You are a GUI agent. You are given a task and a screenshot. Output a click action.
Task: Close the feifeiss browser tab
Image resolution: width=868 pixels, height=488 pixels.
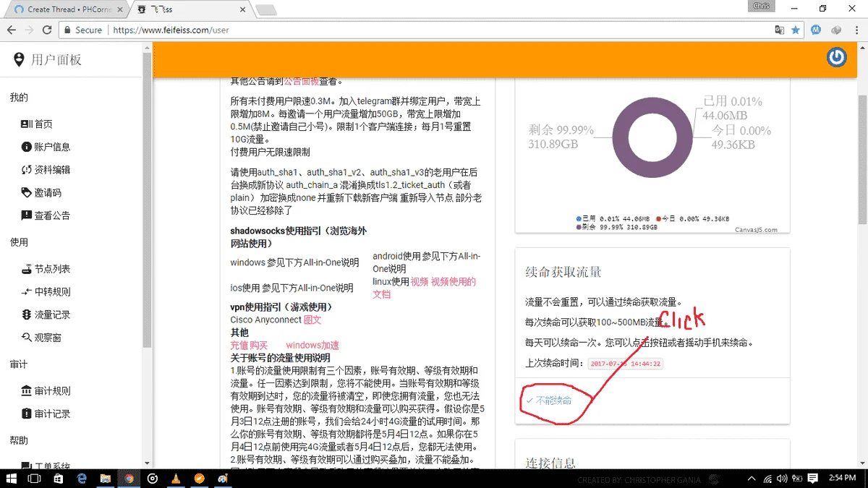coord(242,9)
